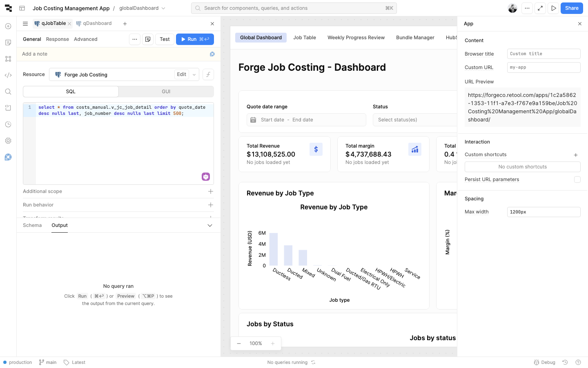
Task: Switch query editor to GUI mode
Action: point(166,92)
